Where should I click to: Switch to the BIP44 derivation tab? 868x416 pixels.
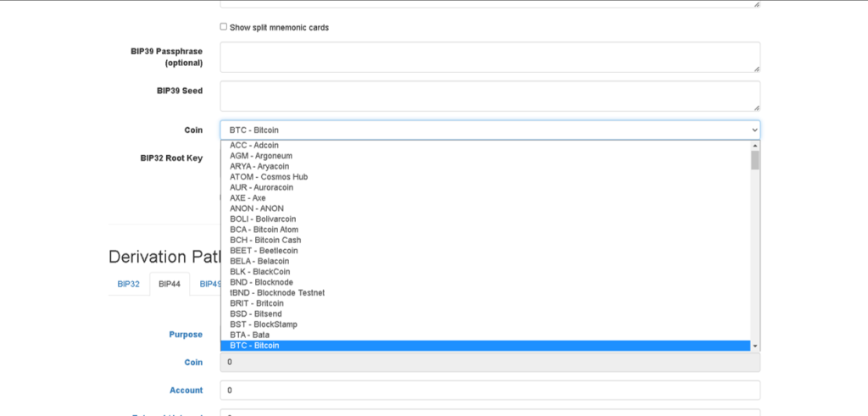(x=170, y=284)
